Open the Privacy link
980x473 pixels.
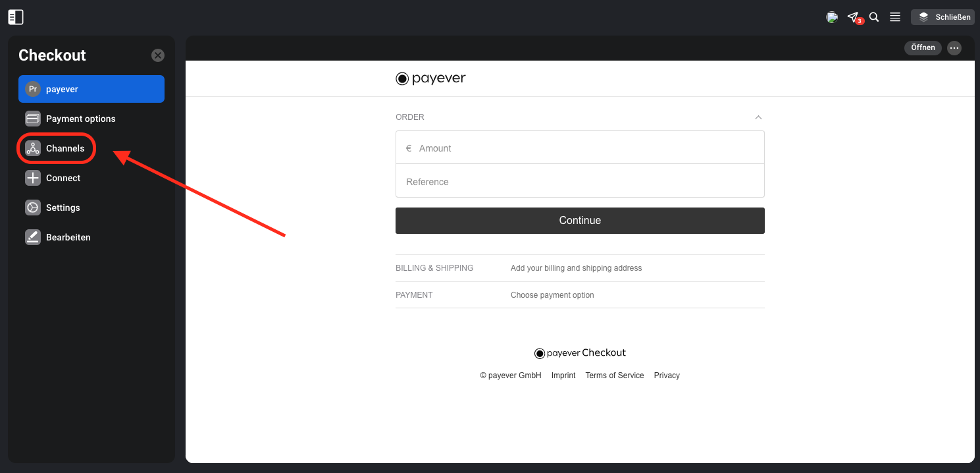click(x=667, y=376)
